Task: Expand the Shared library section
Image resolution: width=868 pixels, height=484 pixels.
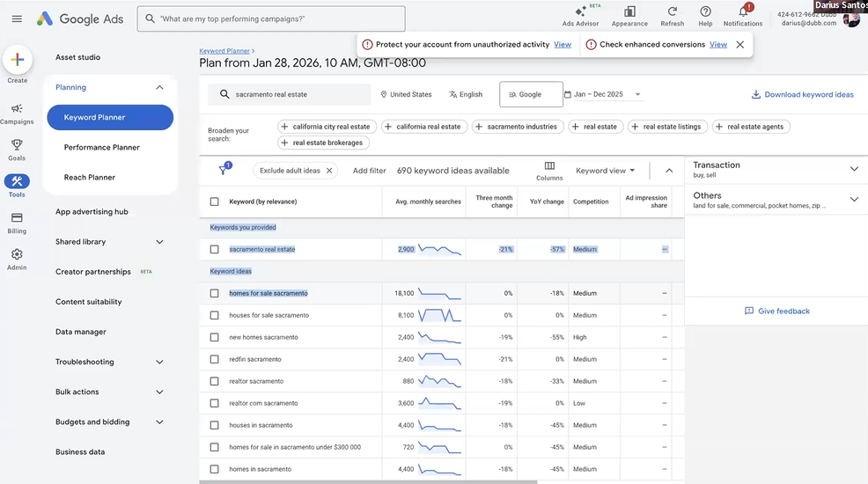Action: (x=159, y=242)
